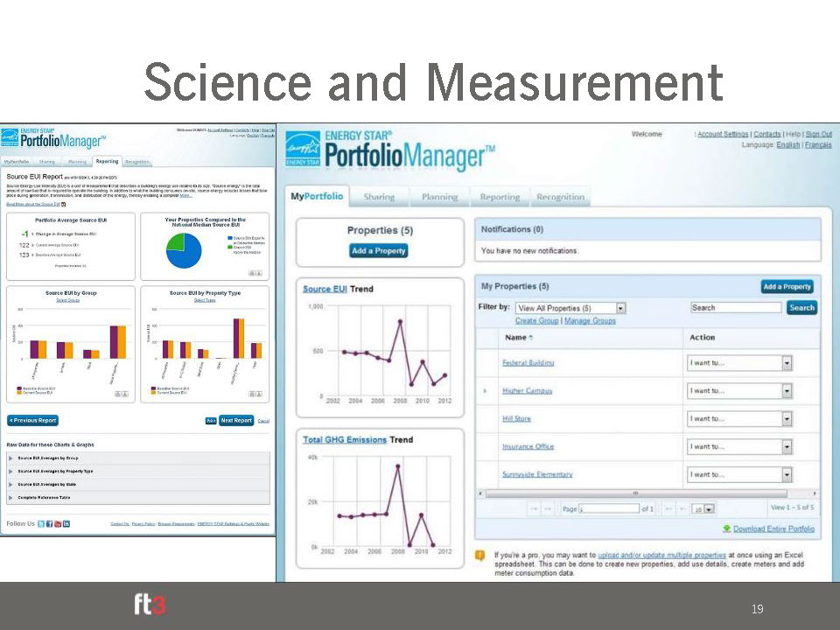The height and width of the screenshot is (630, 840).
Task: Click the Next Report button
Action: point(236,421)
